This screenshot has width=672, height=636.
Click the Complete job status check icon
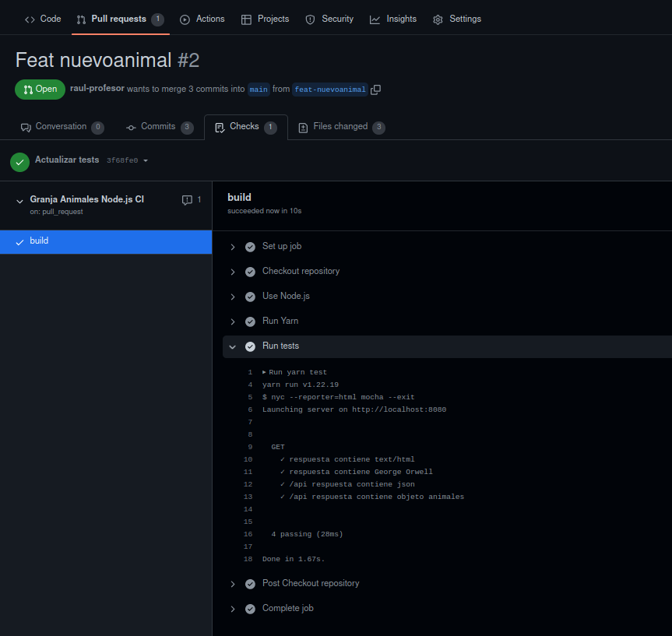tap(250, 609)
